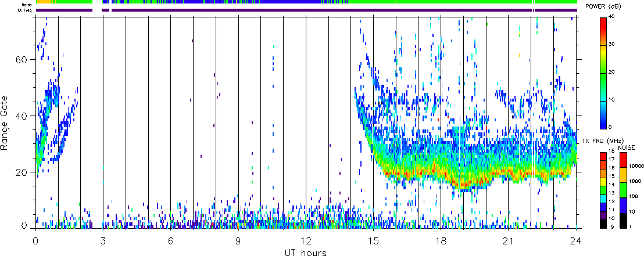The height and width of the screenshot is (256, 644).
Task: Click the small "TX Freq" label at the top left
Action: click(26, 10)
